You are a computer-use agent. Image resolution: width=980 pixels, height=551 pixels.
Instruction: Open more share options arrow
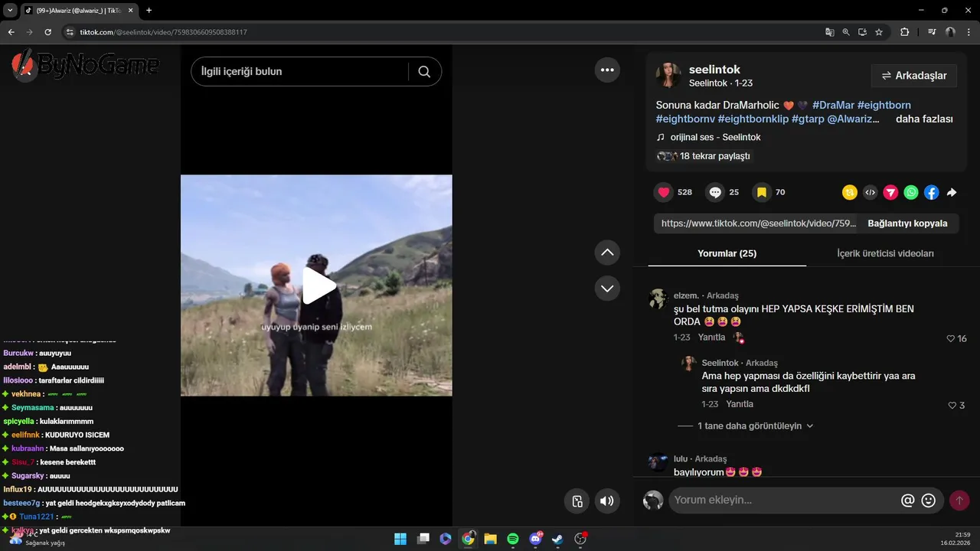click(952, 193)
